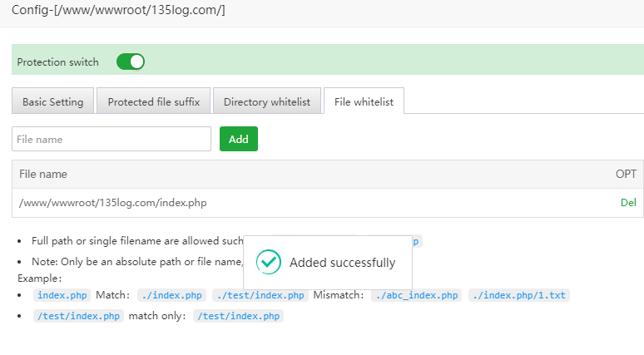Focus the File name input field
Screen dimensions: 644x355
(111, 139)
